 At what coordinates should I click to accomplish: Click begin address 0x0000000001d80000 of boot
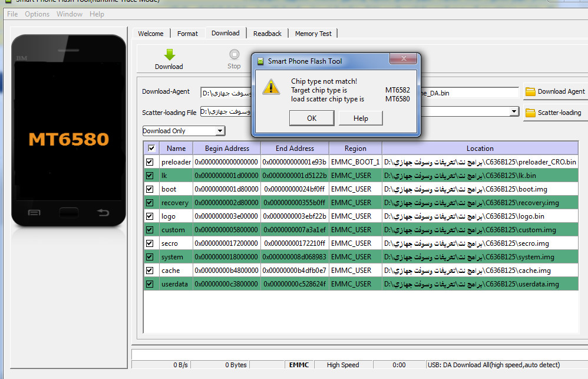pos(226,189)
